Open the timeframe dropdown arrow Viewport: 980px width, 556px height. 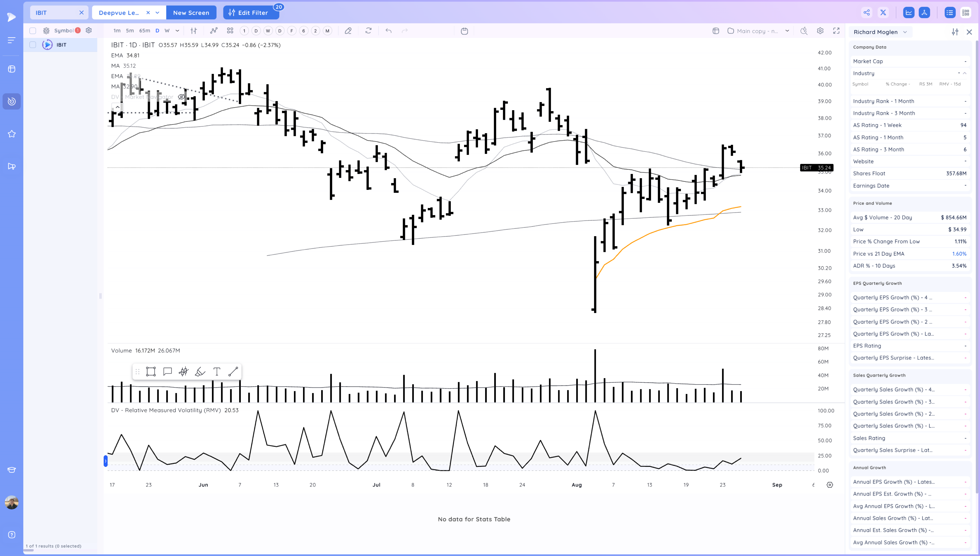pos(177,31)
